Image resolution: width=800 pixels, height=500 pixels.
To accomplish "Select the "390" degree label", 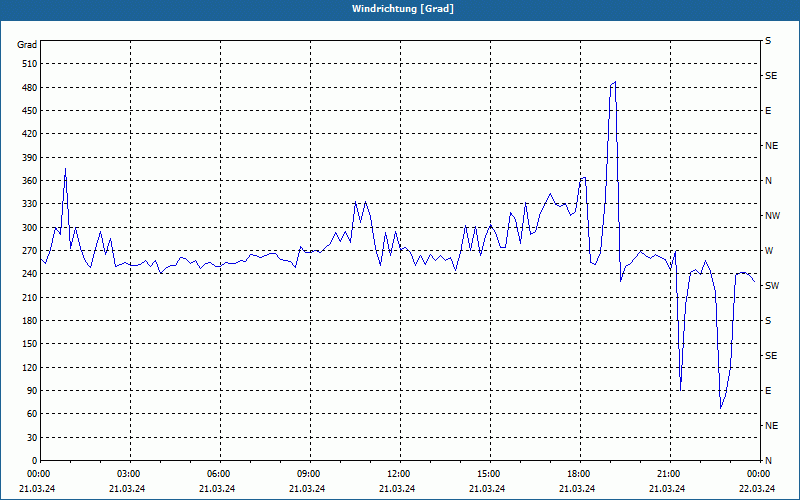I will 30,157.
